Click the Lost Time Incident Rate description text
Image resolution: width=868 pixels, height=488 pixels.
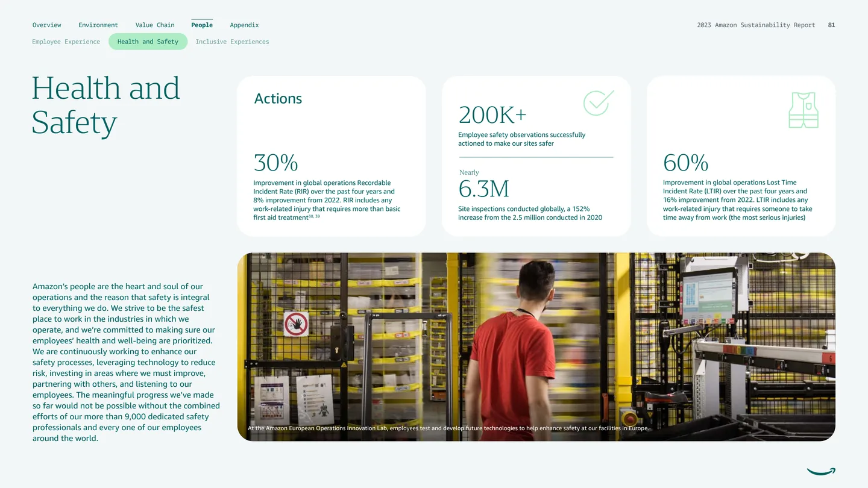pos(737,200)
